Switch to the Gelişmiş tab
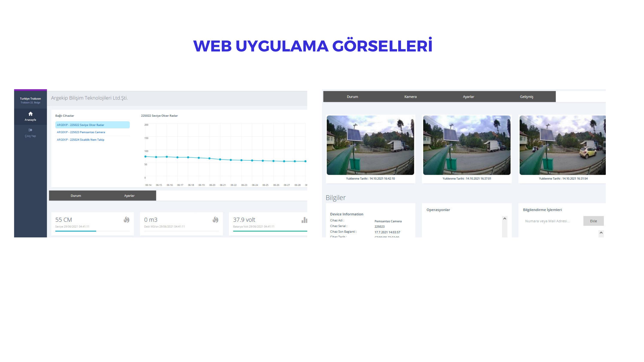The image size is (644, 362). [527, 97]
